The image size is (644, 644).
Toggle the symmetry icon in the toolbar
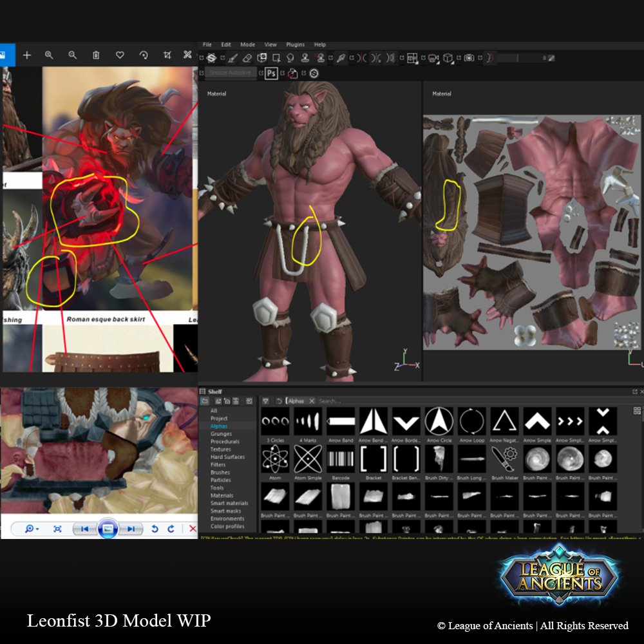coord(362,59)
